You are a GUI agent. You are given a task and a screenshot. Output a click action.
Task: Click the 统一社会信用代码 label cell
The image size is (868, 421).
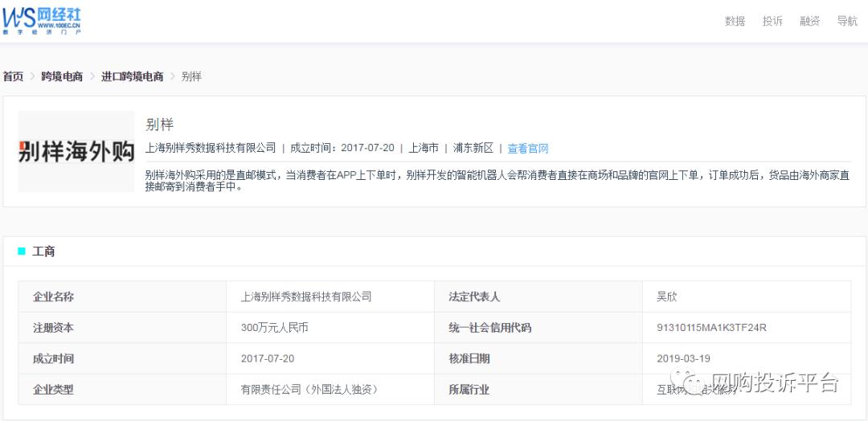click(538, 328)
